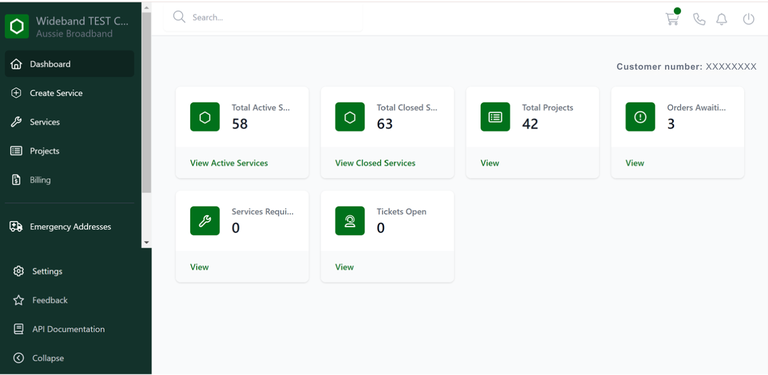Open Emergency Addresses page
The height and width of the screenshot is (375, 768).
pos(70,227)
